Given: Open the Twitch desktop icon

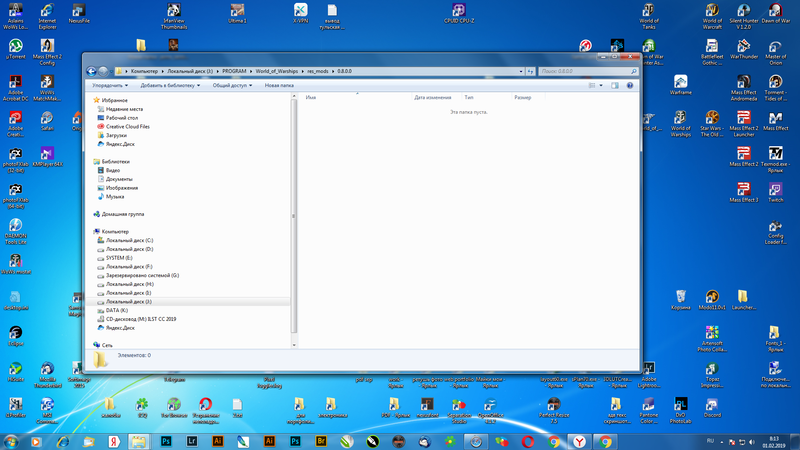Looking at the screenshot, I should coord(776,193).
